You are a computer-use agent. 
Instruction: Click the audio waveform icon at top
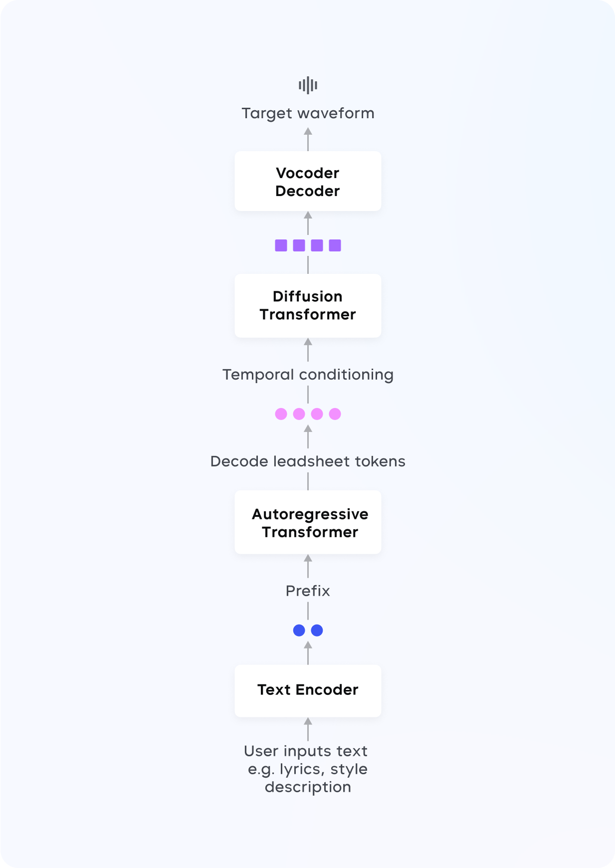(308, 85)
